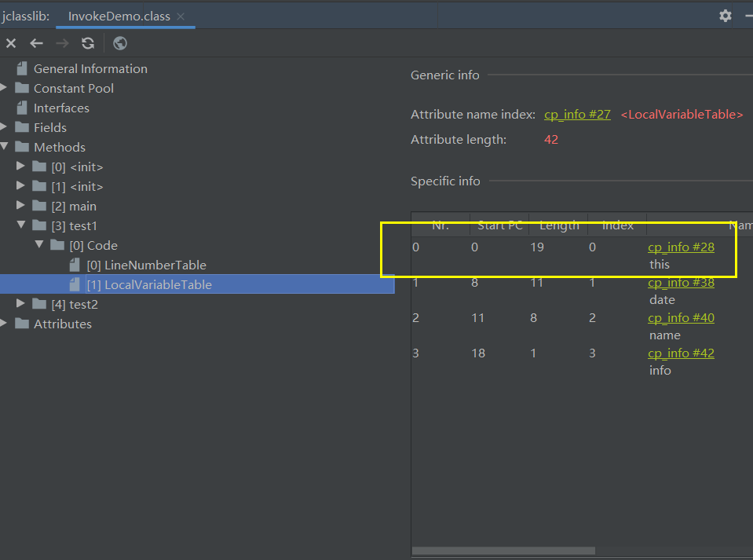Image resolution: width=753 pixels, height=560 pixels.
Task: Collapse the [0] Code attribute arrow
Action: [x=39, y=244]
